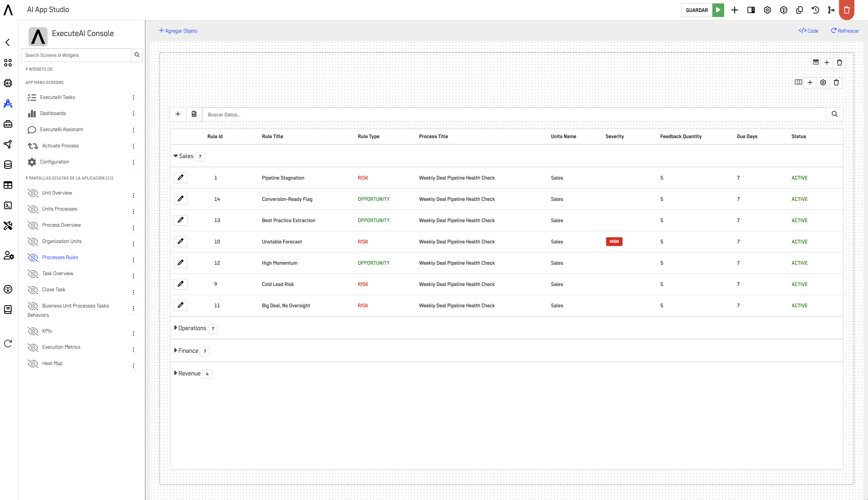Image resolution: width=868 pixels, height=500 pixels.
Task: Click the add row plus icon beside data search
Action: pos(178,114)
